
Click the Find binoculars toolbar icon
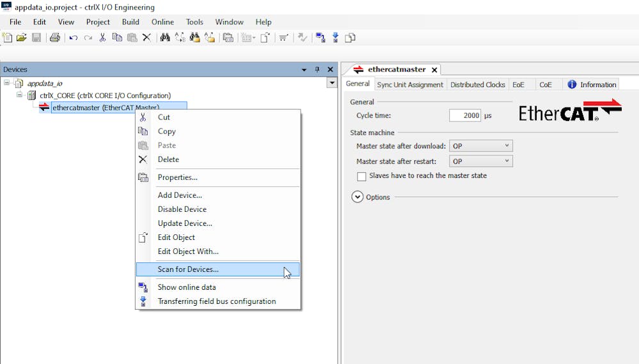pos(165,38)
